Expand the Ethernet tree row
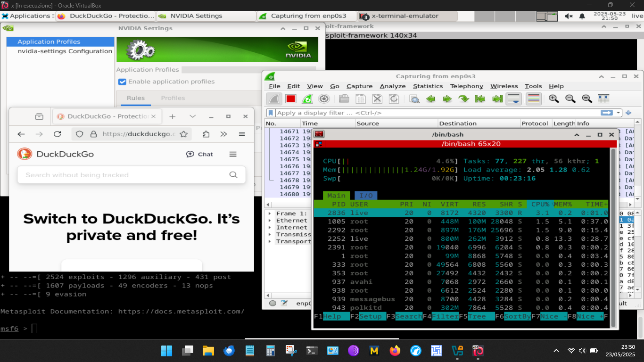The height and width of the screenshot is (362, 644). pyautogui.click(x=270, y=221)
